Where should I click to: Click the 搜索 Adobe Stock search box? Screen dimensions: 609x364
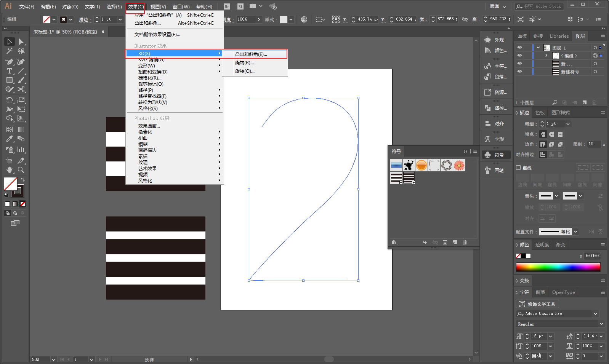pyautogui.click(x=540, y=6)
